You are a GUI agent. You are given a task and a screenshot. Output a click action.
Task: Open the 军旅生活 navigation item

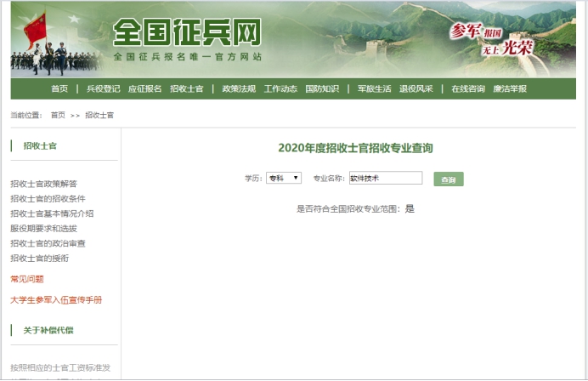[x=374, y=88]
